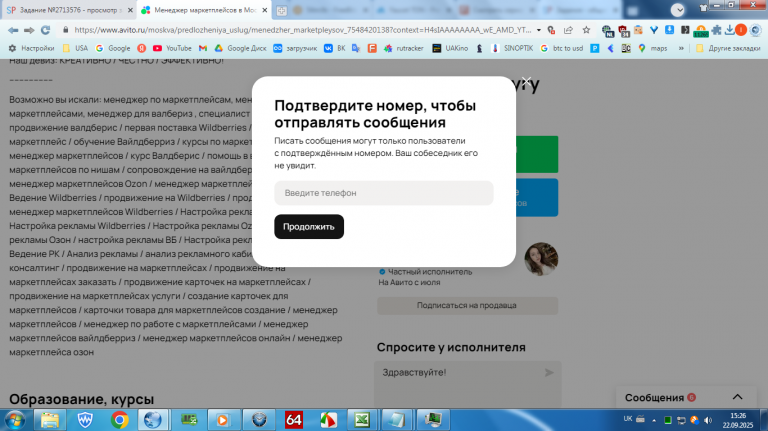Open the Chrome downloads arrow icon
This screenshot has height=431, width=768.
[x=729, y=30]
